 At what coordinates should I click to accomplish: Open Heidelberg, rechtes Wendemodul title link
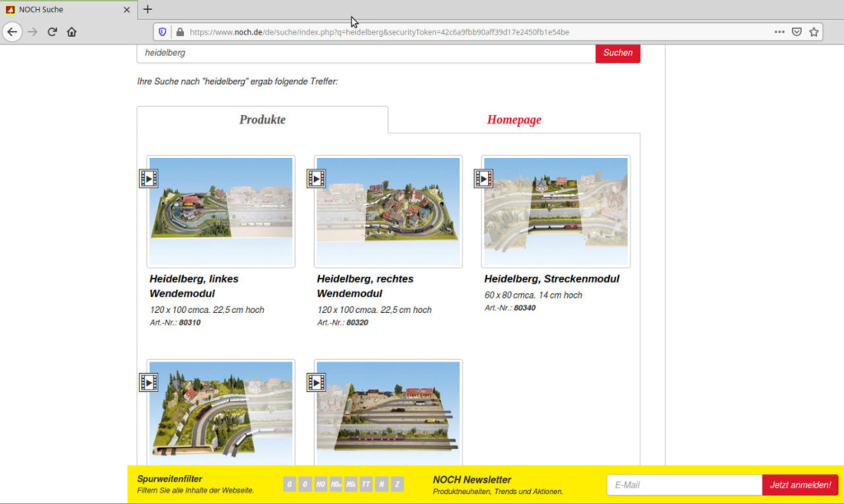click(x=365, y=286)
